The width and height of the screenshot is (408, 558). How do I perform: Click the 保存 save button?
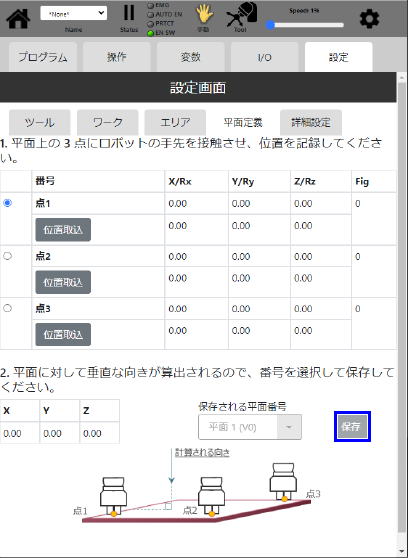pyautogui.click(x=352, y=426)
